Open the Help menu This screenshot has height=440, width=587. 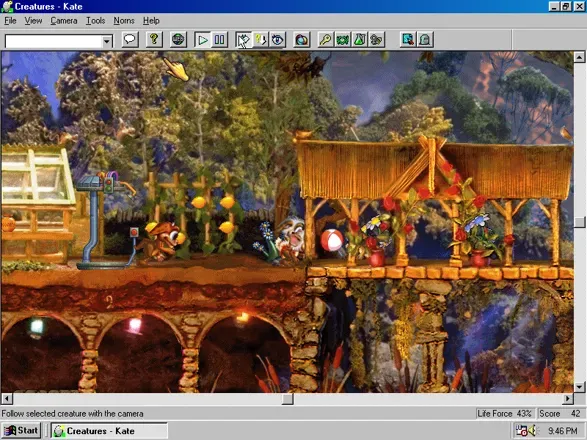(151, 21)
